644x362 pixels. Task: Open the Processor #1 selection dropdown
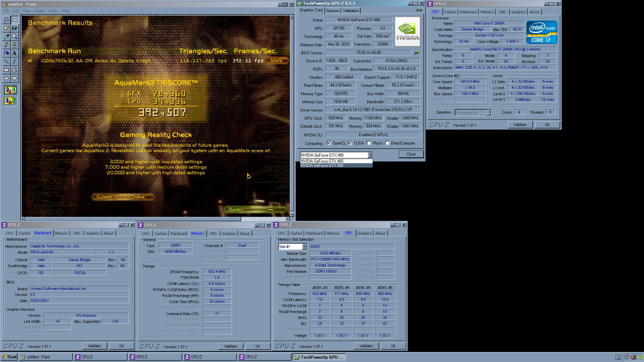pos(488,113)
